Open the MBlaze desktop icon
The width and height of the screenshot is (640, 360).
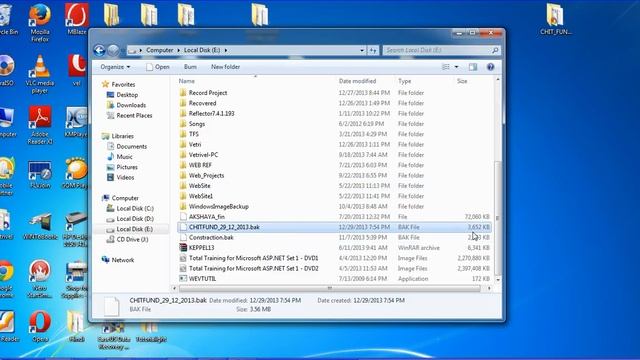[x=77, y=19]
